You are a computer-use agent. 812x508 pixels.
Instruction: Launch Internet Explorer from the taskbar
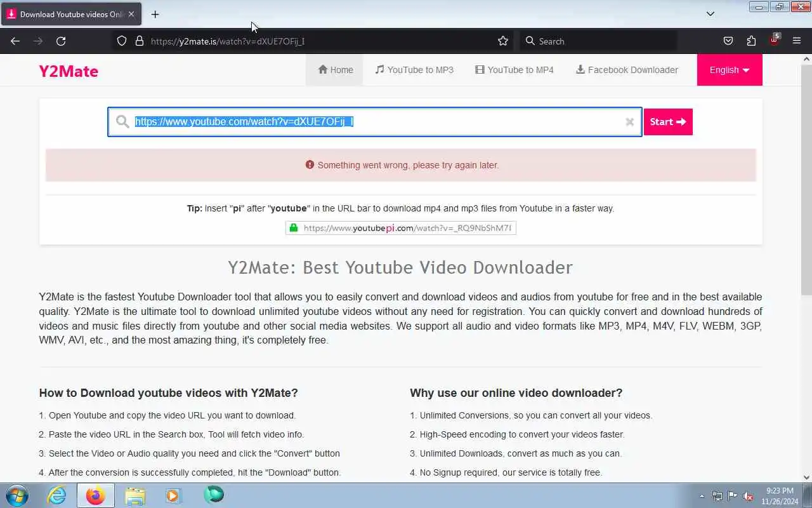[57, 495]
